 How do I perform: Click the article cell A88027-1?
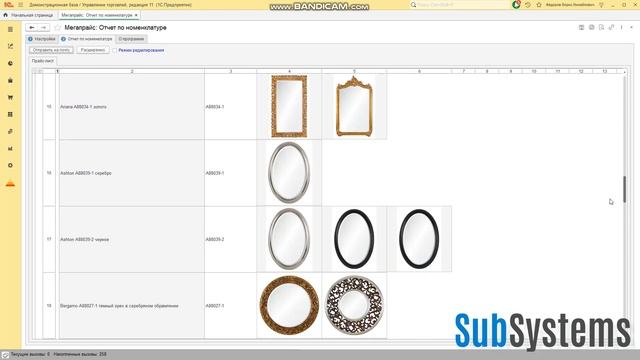point(231,306)
